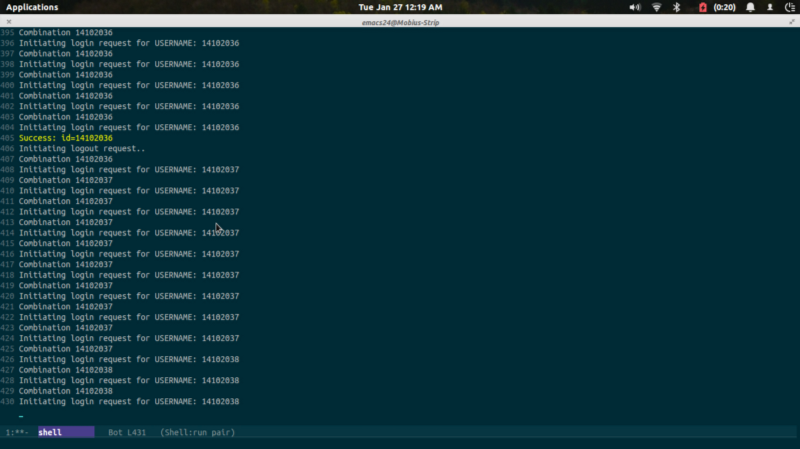
Task: Click the shell prompt cursor below line 430
Action: coord(21,416)
